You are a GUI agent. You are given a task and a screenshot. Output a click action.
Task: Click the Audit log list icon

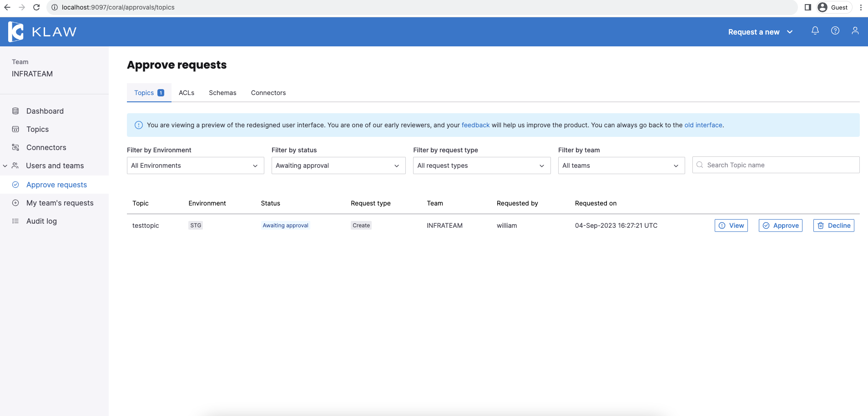(15, 221)
